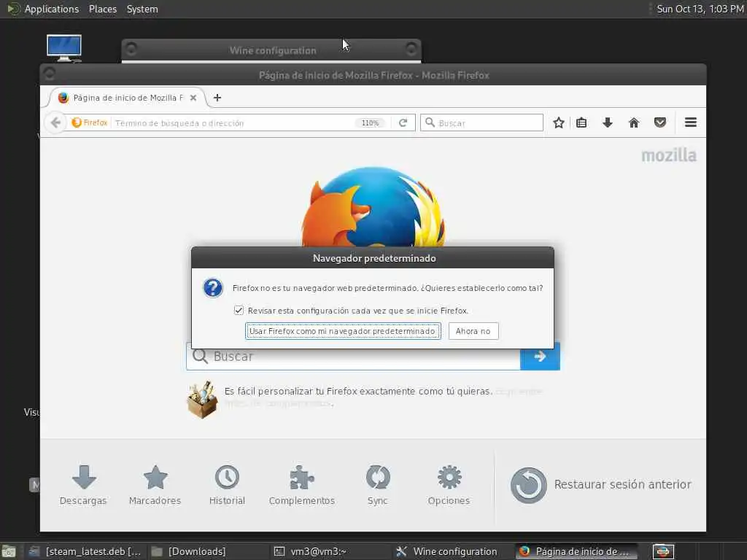Open the Applications menu
The height and width of the screenshot is (560, 747).
[x=44, y=9]
